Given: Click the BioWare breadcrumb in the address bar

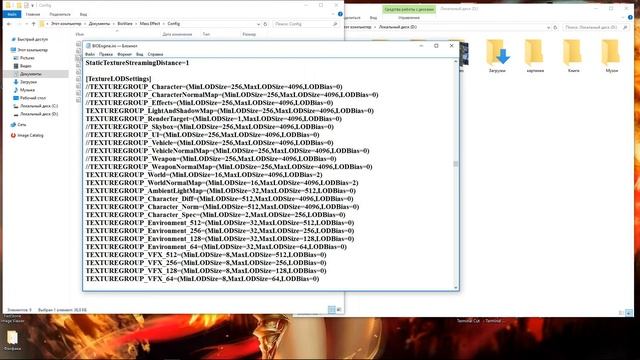Looking at the screenshot, I should click(125, 24).
